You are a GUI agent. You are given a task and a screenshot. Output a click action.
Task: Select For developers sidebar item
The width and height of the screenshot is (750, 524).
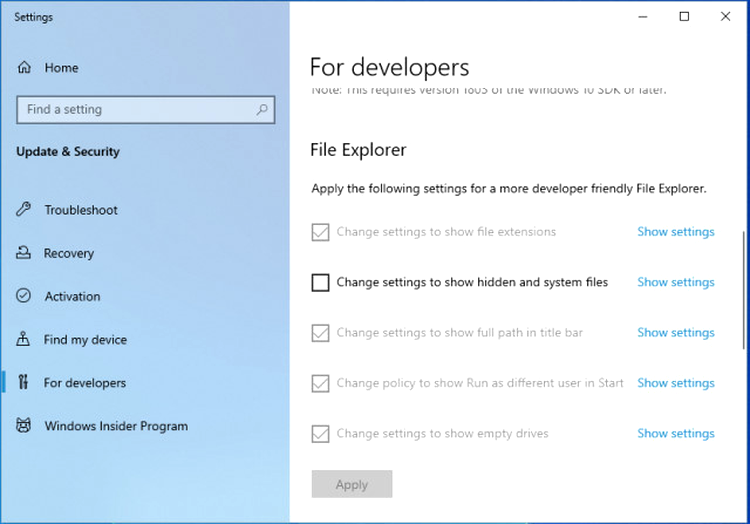tap(85, 382)
